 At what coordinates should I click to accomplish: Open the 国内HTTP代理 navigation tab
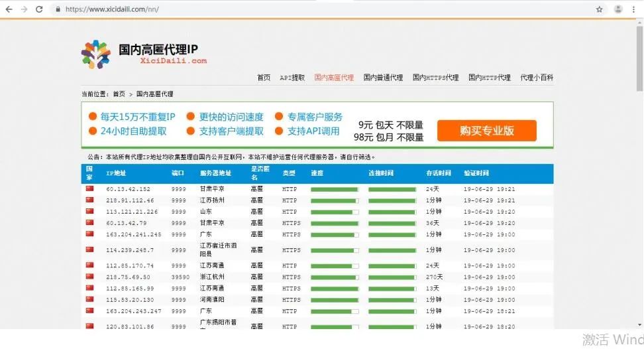[x=490, y=77]
